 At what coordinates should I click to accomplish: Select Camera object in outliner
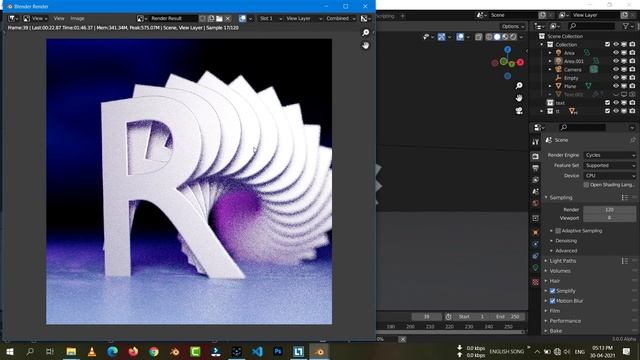click(x=573, y=70)
